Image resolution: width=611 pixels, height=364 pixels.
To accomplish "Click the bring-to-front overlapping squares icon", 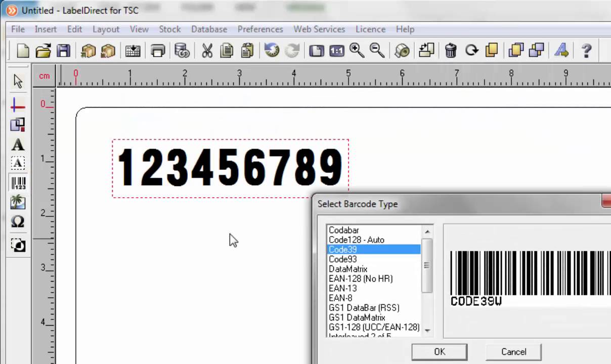I will pos(516,51).
